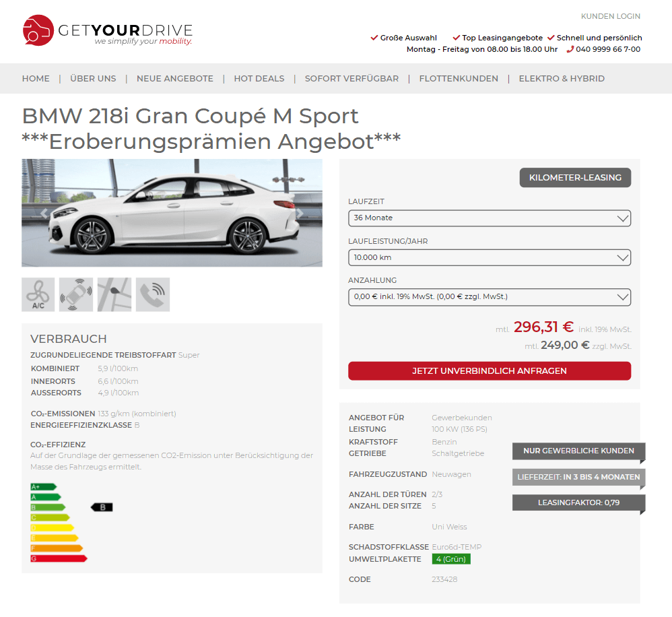Select the navigation map feature icon
The image size is (672, 617).
pyautogui.click(x=114, y=294)
